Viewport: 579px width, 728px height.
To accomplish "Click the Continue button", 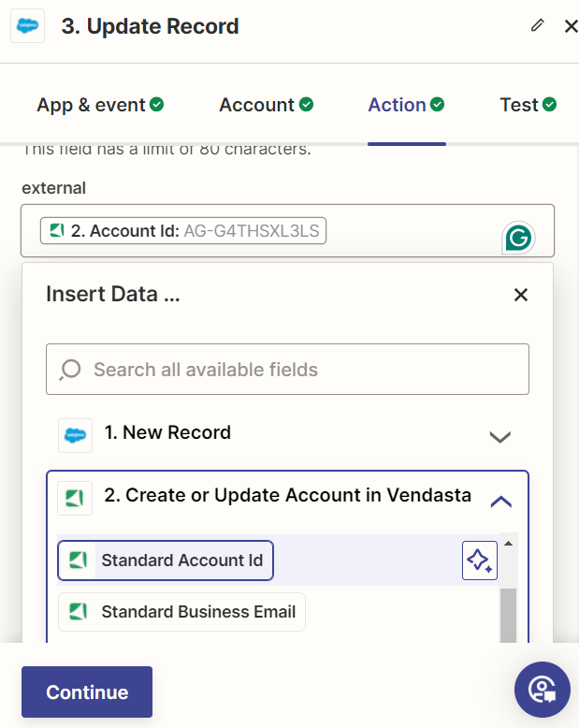I will (x=87, y=692).
